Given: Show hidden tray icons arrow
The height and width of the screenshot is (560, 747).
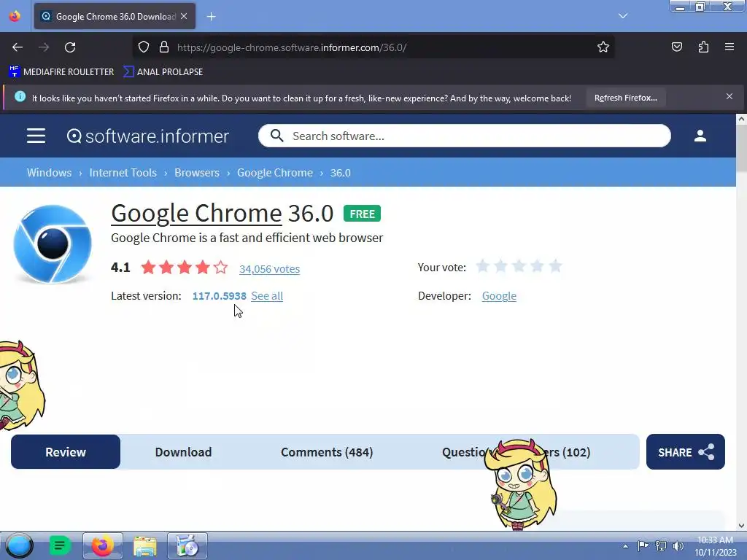Looking at the screenshot, I should (x=625, y=546).
